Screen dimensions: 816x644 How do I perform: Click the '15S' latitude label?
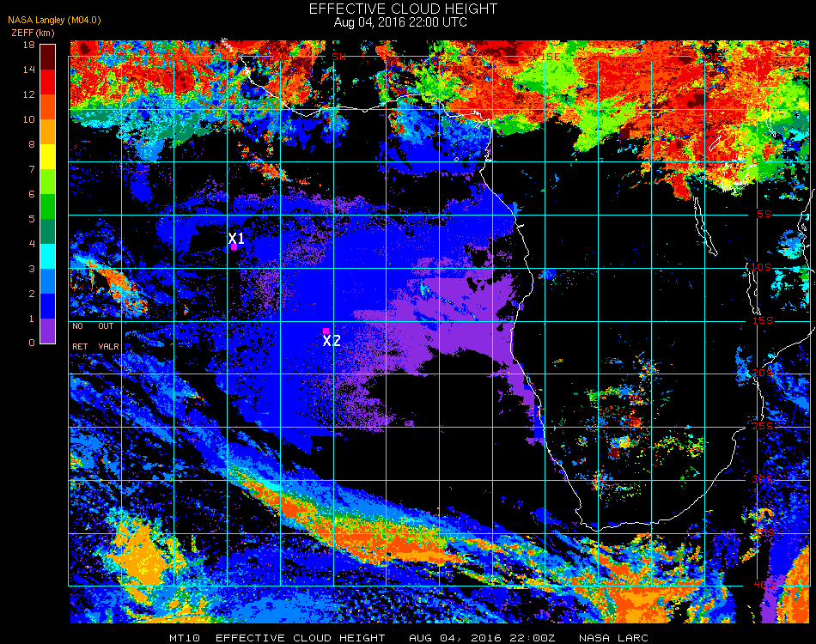[x=763, y=320]
